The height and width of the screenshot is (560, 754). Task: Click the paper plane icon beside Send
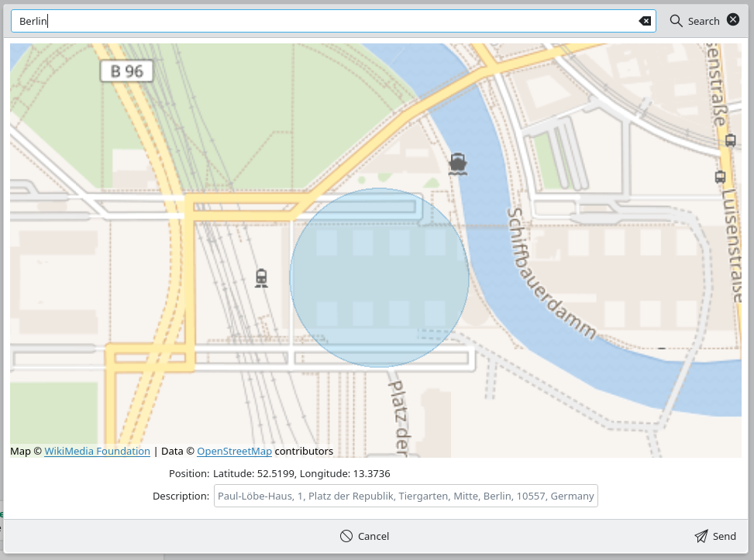(x=700, y=536)
